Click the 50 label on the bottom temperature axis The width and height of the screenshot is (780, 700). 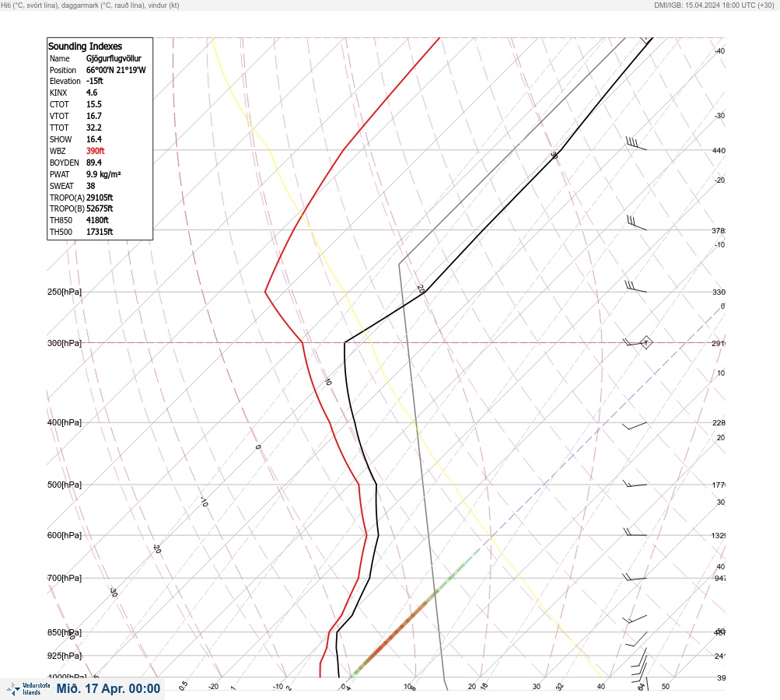point(666,687)
